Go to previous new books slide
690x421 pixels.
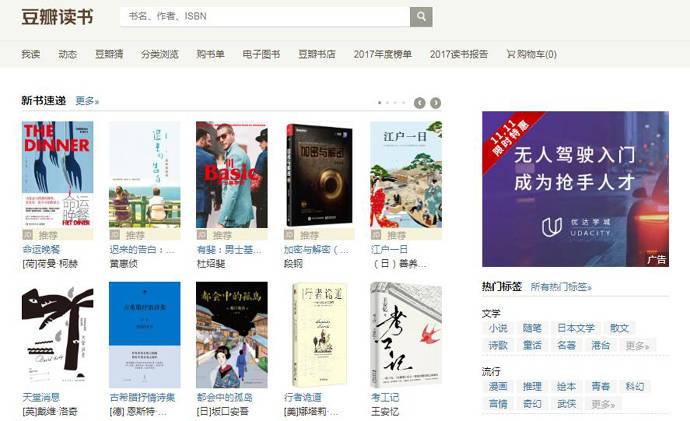pyautogui.click(x=420, y=102)
